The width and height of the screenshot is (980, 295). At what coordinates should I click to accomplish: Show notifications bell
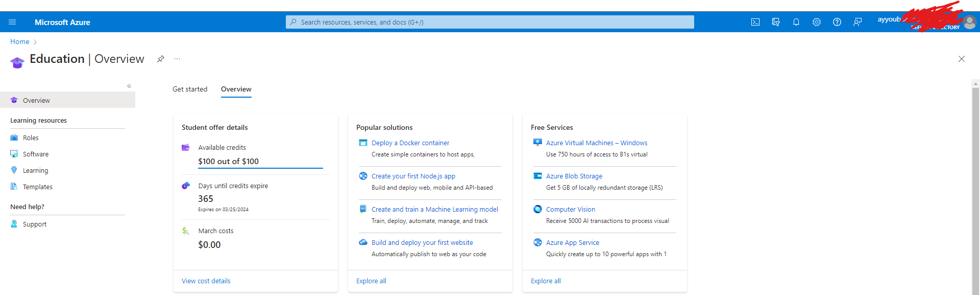(796, 22)
